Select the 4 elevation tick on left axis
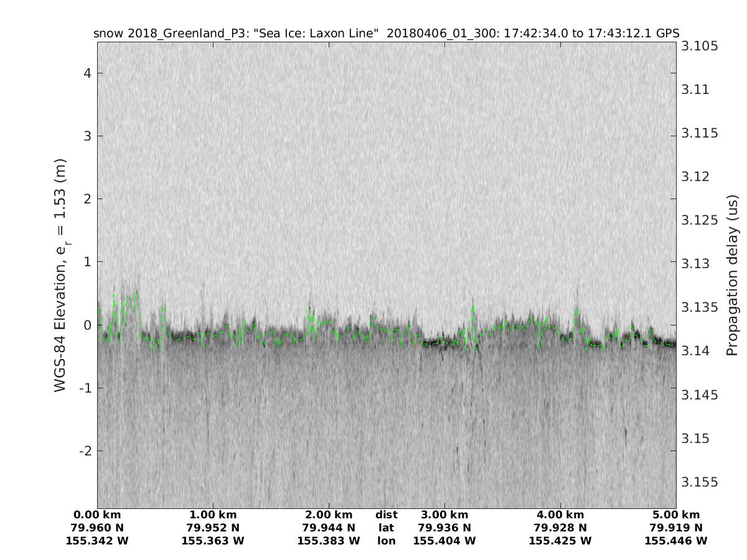Viewport: 747px width, 560px height. pos(88,73)
